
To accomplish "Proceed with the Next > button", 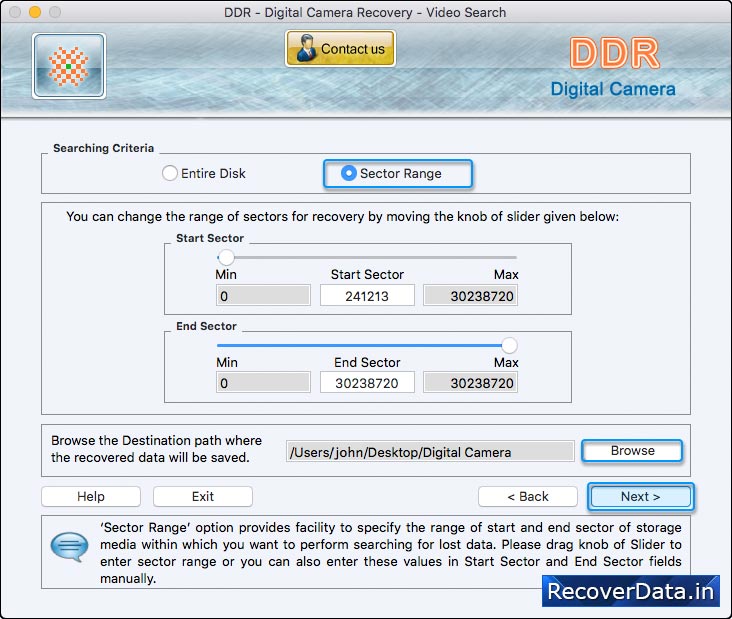I will [x=640, y=496].
